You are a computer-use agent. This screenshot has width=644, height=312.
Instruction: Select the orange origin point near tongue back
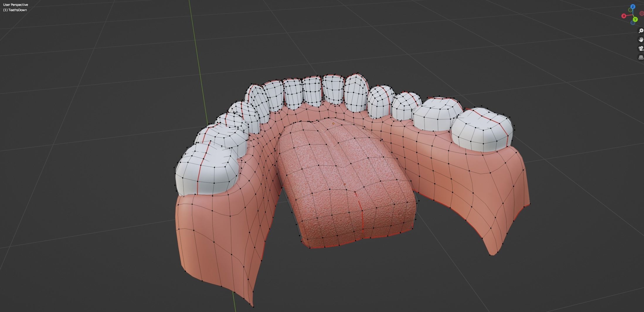point(333,124)
